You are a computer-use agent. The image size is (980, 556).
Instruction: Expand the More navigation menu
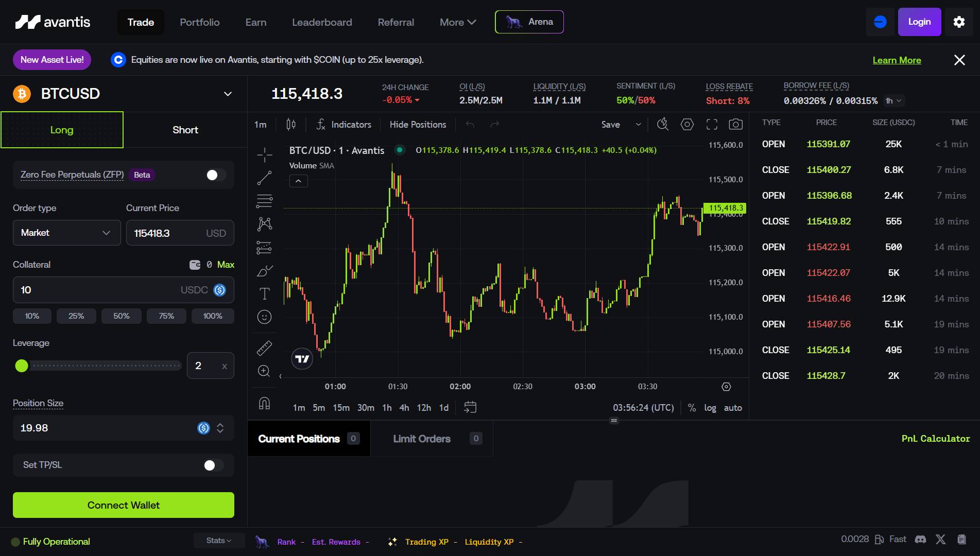pyautogui.click(x=457, y=22)
